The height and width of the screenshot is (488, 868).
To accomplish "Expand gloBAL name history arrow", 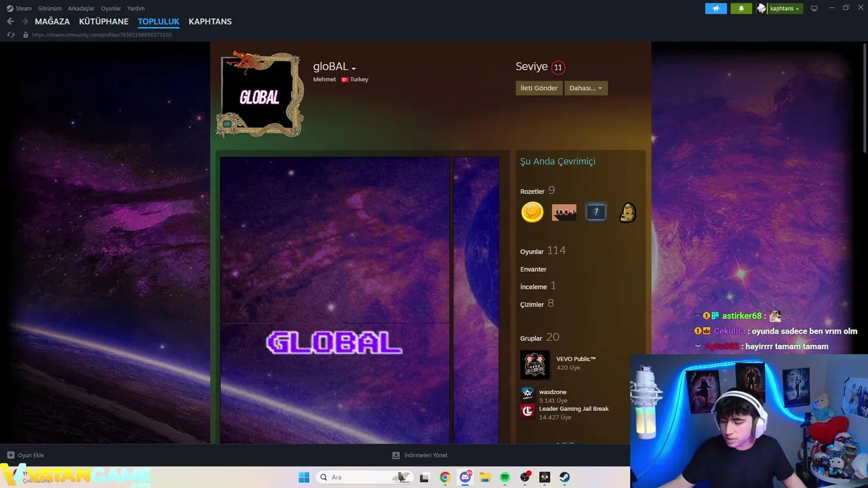I will 353,68.
